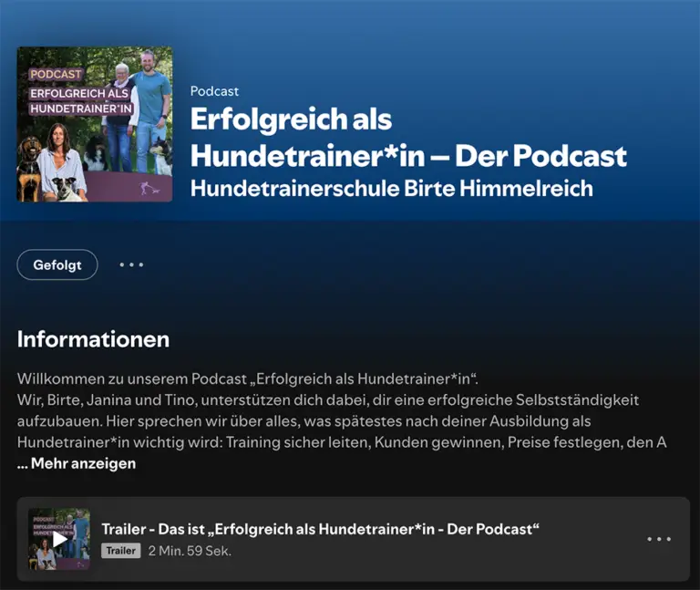Viewport: 700px width, 590px height.
Task: Toggle the Gefolgt follow button
Action: [x=57, y=264]
